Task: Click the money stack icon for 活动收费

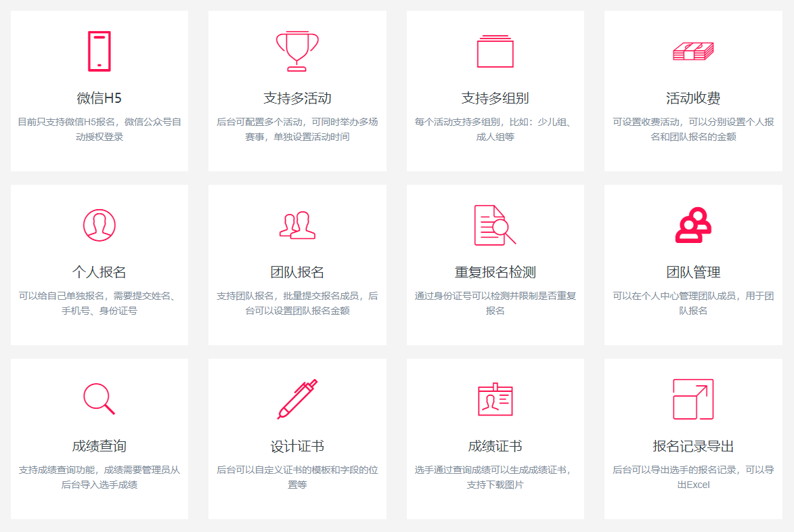Action: (692, 50)
